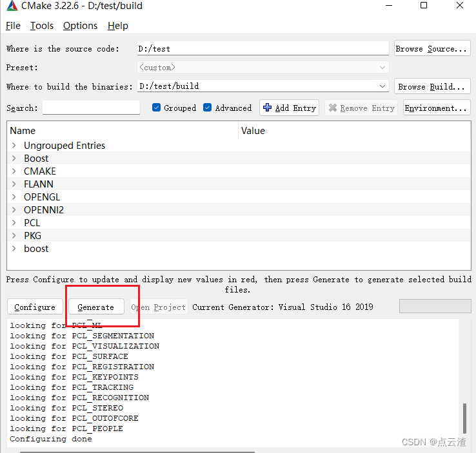476x453 pixels.
Task: Expand the FLANN group chevron
Action: 14,184
